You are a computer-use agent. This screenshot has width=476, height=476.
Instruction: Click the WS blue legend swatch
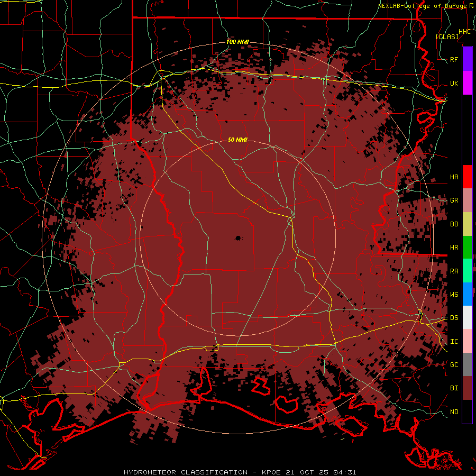pos(467,294)
